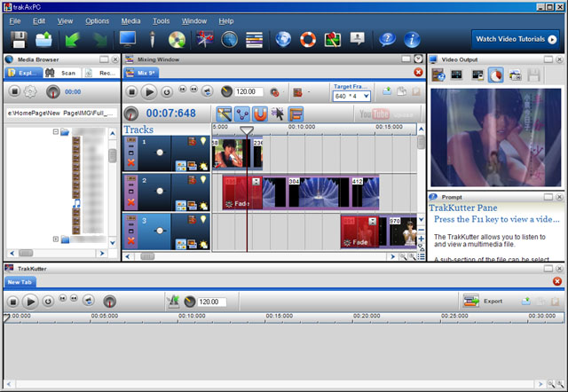Toggle the magnet snap tool
This screenshot has width=568, height=392.
click(260, 114)
